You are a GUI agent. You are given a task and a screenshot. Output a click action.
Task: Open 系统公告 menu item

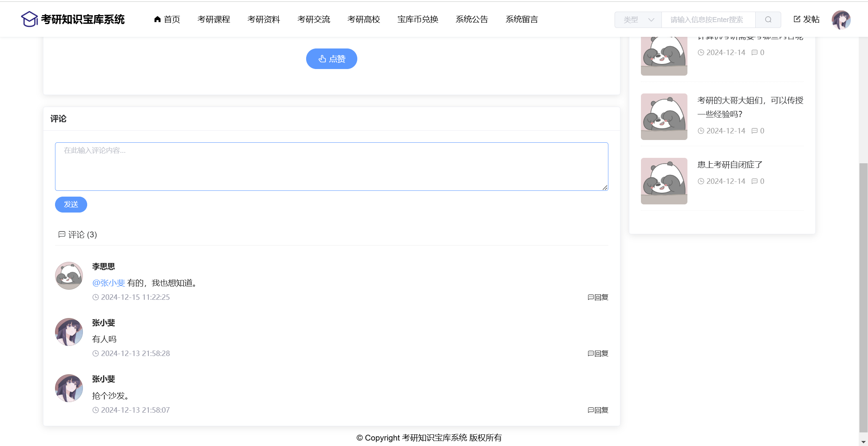pos(472,19)
